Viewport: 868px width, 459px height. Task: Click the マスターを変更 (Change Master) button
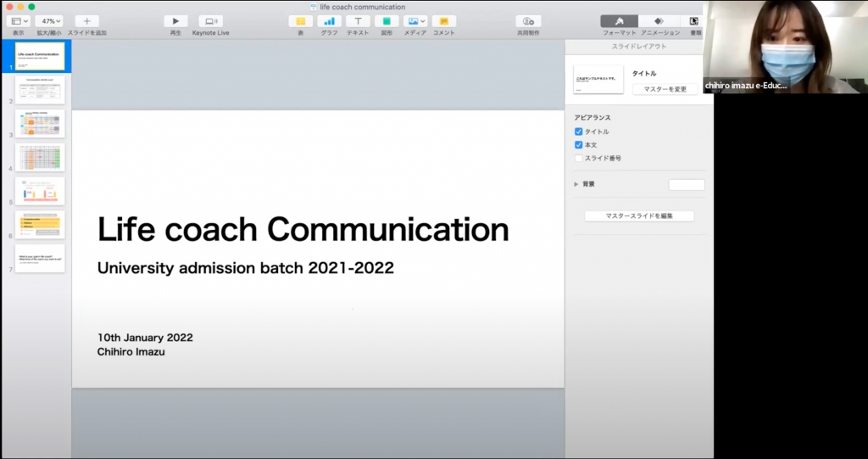(x=665, y=89)
